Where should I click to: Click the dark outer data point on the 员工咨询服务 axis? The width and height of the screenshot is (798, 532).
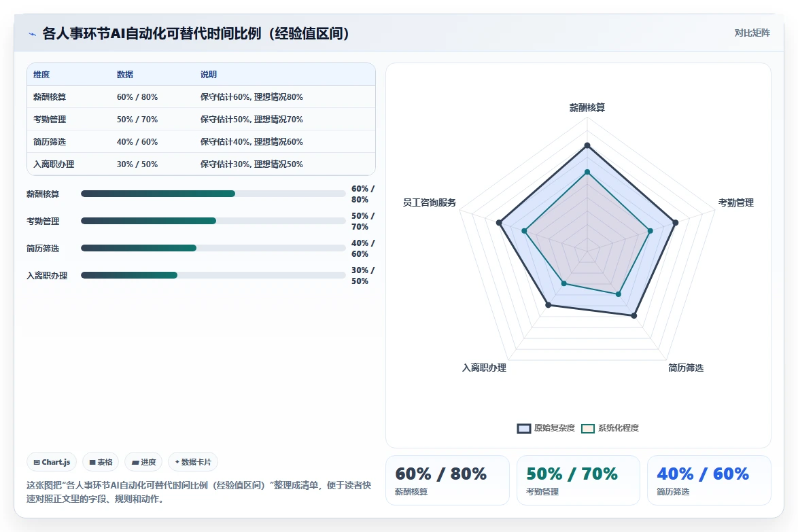pyautogui.click(x=499, y=223)
